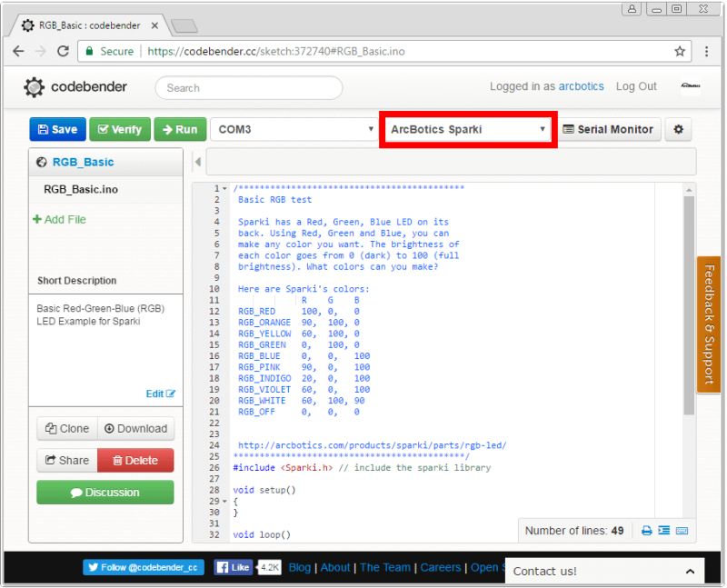727x588 pixels.
Task: Click the keyboard shortcuts icon in the footer
Action: pyautogui.click(x=682, y=531)
